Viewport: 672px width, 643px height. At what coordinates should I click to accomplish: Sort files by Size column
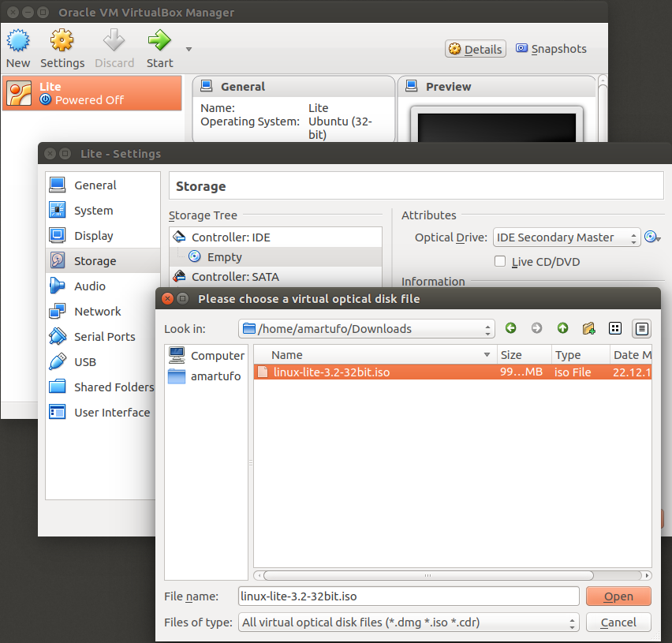525,354
